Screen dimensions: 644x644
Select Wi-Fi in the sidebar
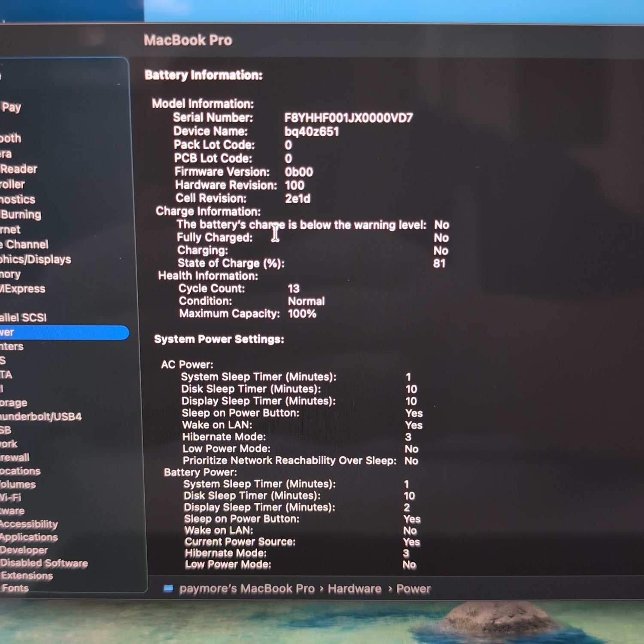10,498
